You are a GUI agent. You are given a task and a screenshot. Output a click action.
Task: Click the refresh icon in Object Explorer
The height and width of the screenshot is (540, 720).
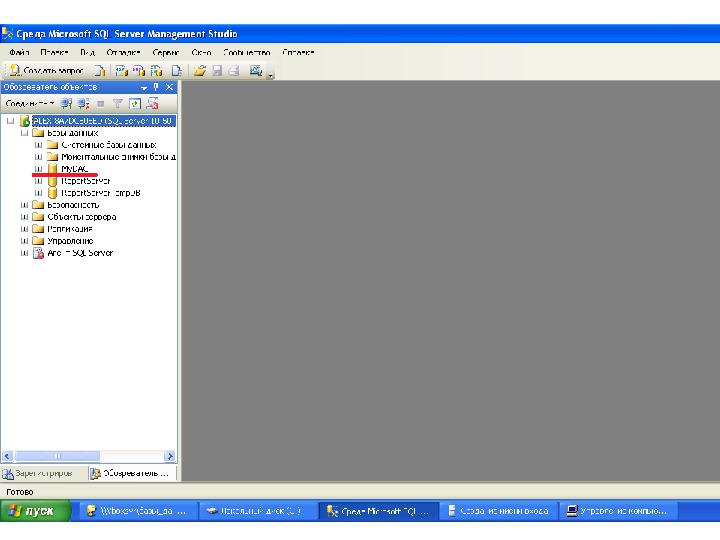pyautogui.click(x=135, y=104)
